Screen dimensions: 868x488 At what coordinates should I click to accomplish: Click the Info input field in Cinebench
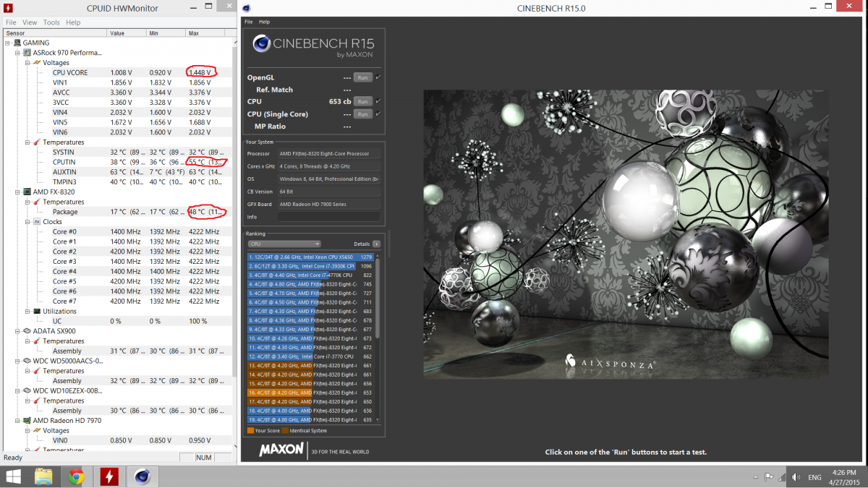tap(328, 217)
